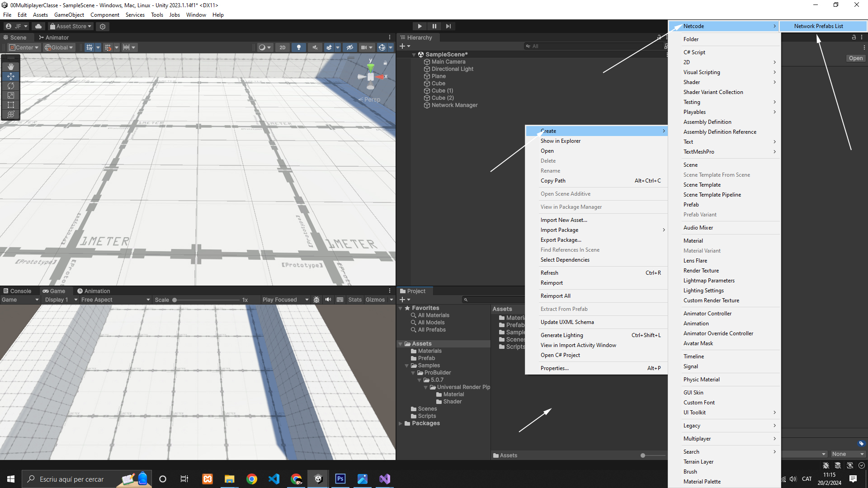Image resolution: width=868 pixels, height=488 pixels.
Task: Open the Center pivot dropdown
Action: click(x=24, y=47)
